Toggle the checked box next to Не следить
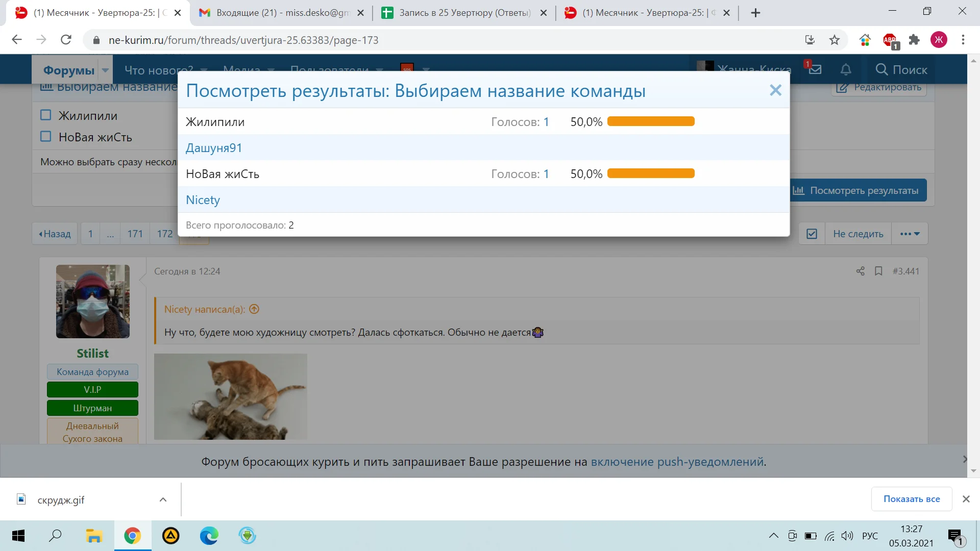The width and height of the screenshot is (980, 551). coord(813,233)
